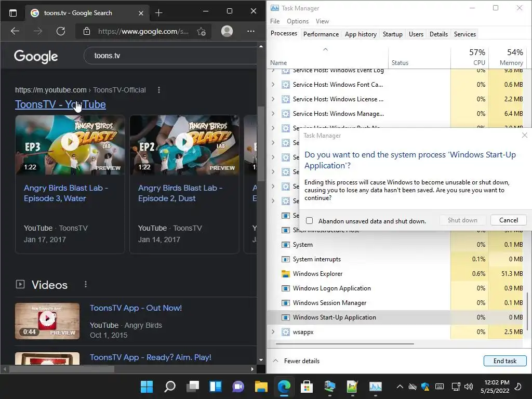532x399 pixels.
Task: Open ToonsTV App - Out Now! link
Action: click(136, 308)
